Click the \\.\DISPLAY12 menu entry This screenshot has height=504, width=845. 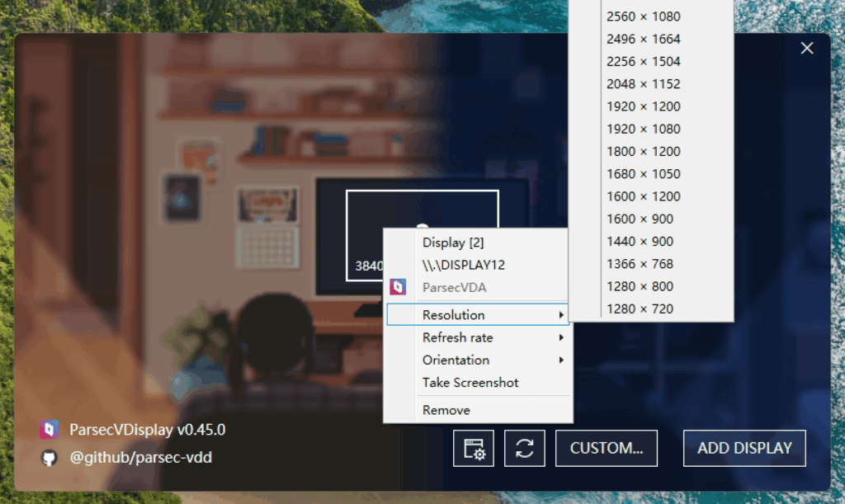(464, 265)
